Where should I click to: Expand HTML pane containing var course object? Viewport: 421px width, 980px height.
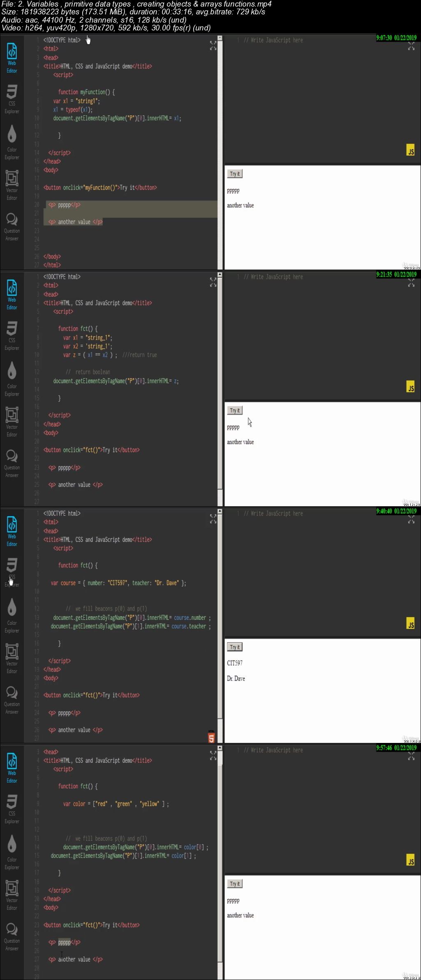[x=213, y=519]
